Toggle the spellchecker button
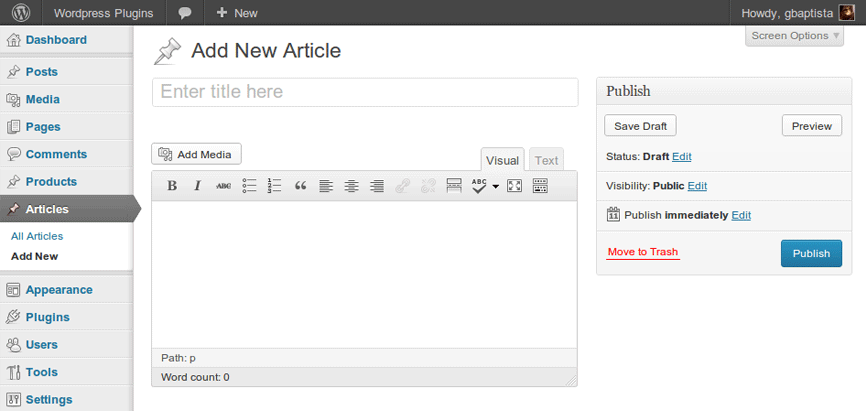Viewport: 866px width, 411px height. pos(478,186)
